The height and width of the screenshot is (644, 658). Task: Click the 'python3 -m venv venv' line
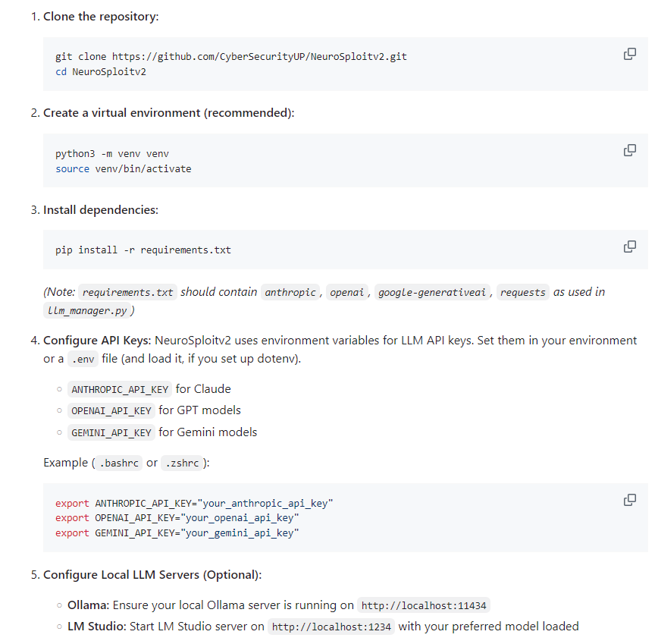pos(111,153)
